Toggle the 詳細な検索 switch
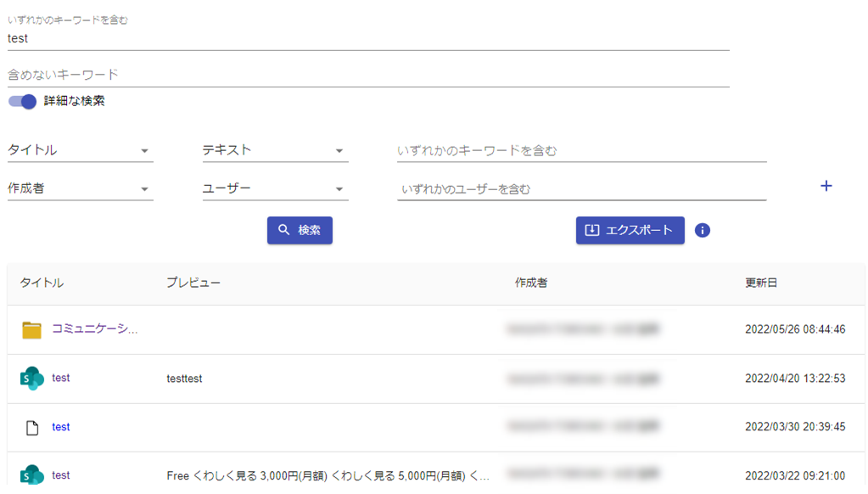Screen dimensions: 868x494 pos(23,102)
